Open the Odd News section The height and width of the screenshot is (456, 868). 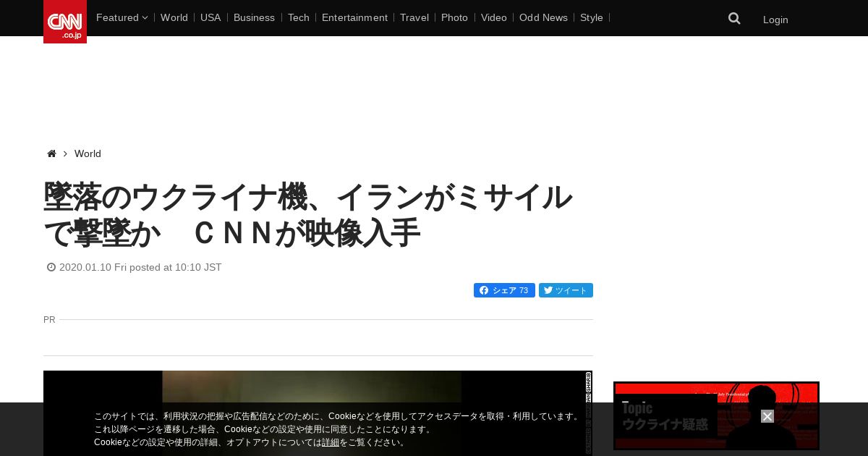(x=543, y=17)
